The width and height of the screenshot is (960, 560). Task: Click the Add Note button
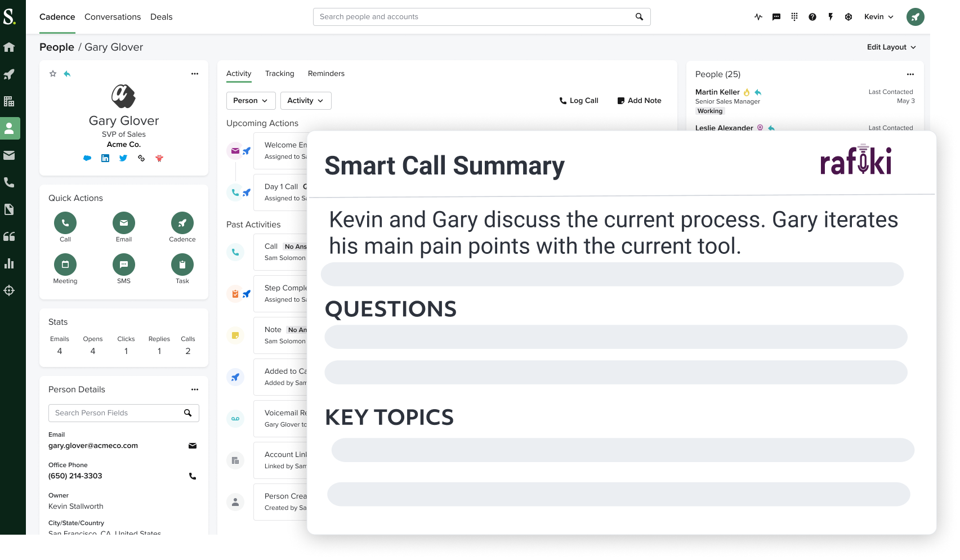(639, 101)
